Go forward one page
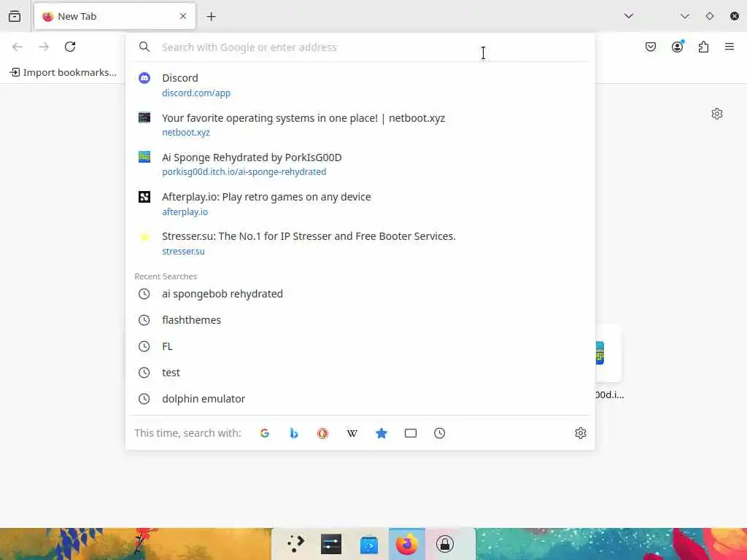 coord(44,47)
